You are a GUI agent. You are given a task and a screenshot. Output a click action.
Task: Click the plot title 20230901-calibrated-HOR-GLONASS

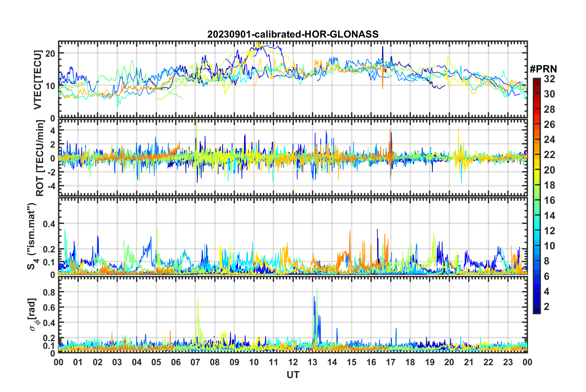293,34
